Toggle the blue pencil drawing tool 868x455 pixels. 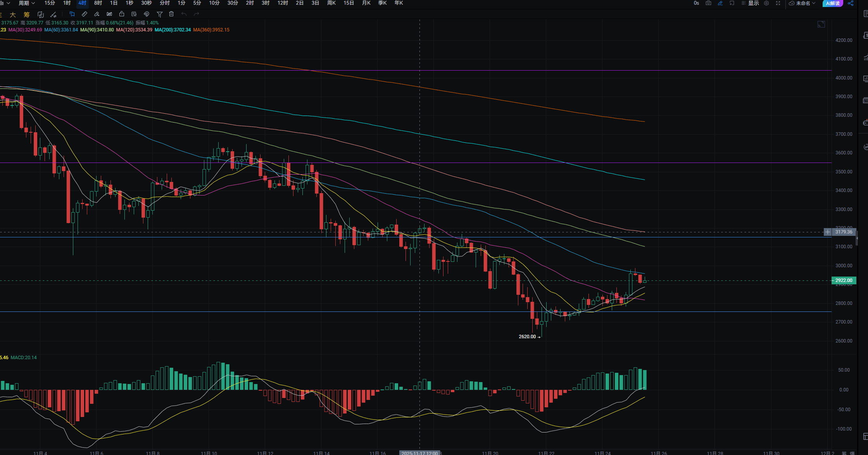pyautogui.click(x=720, y=3)
